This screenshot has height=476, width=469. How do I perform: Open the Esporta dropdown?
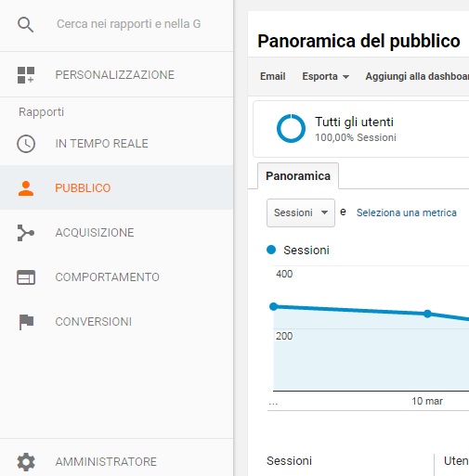point(326,76)
